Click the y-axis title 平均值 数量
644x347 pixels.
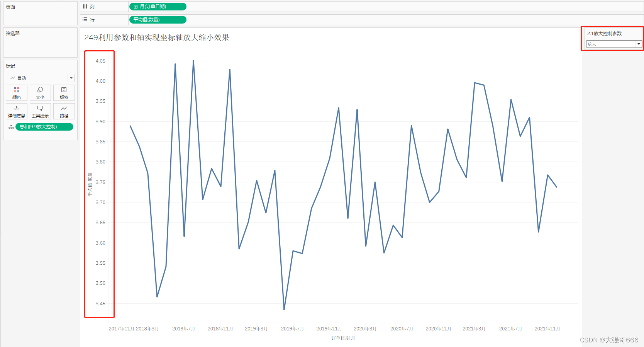point(90,184)
